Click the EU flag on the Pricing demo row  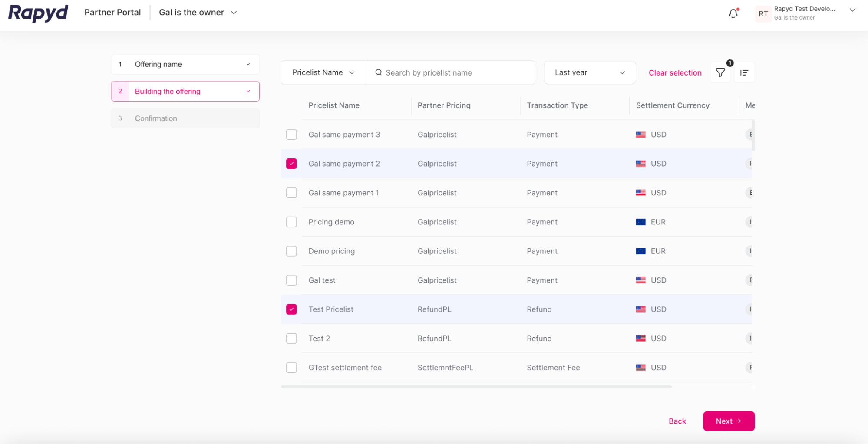(x=641, y=222)
